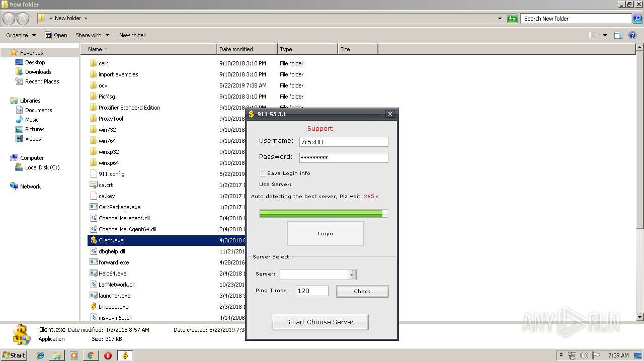
Task: Click the clock showing 7:39 AM
Action: (x=618, y=355)
